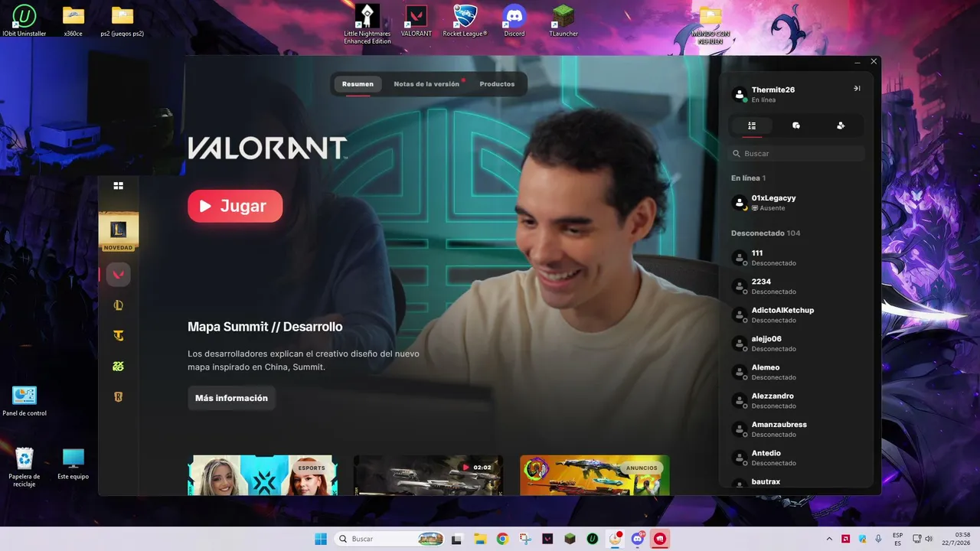Viewport: 980px width, 551px height.
Task: Open the x360ce folder on desktop
Action: 73,21
